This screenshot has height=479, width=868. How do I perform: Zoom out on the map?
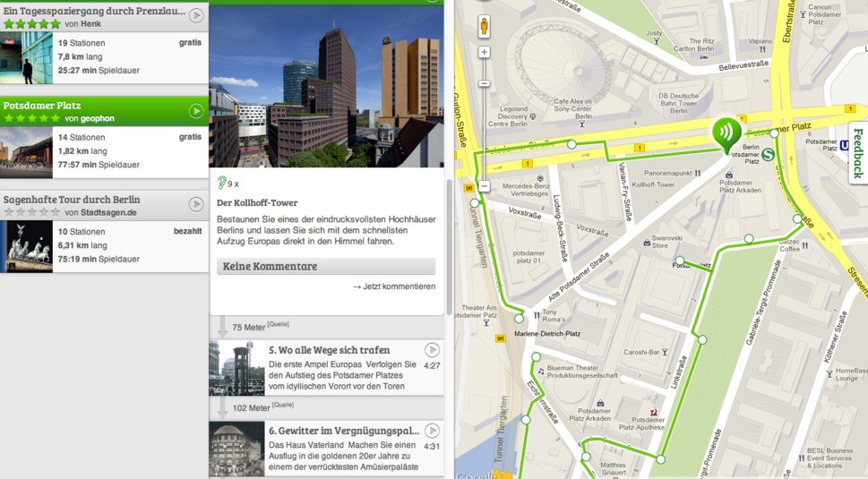pyautogui.click(x=484, y=186)
